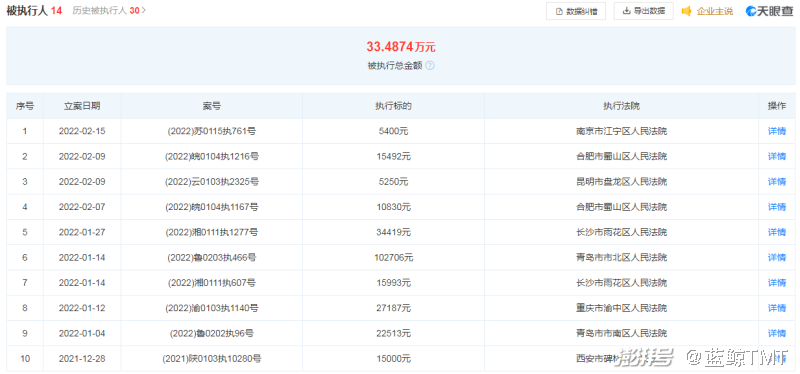Click the 天眼查 logo

tap(769, 11)
